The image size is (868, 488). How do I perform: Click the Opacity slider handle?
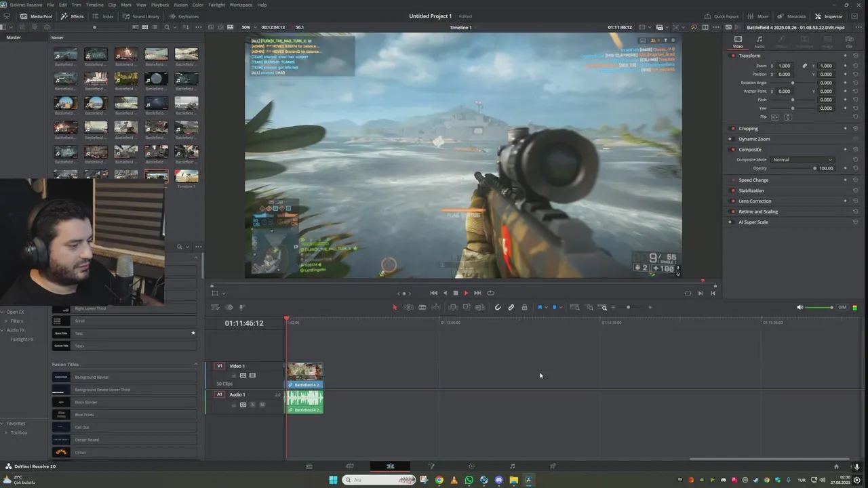(814, 168)
